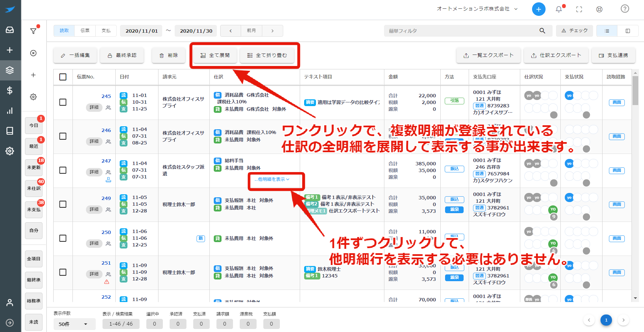
Task: Select the 今日 filter tab
Action: point(34,125)
